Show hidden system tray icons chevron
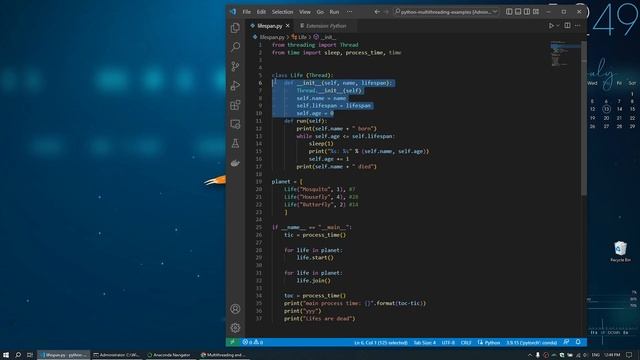This screenshot has width=640, height=360. pyautogui.click(x=530, y=355)
